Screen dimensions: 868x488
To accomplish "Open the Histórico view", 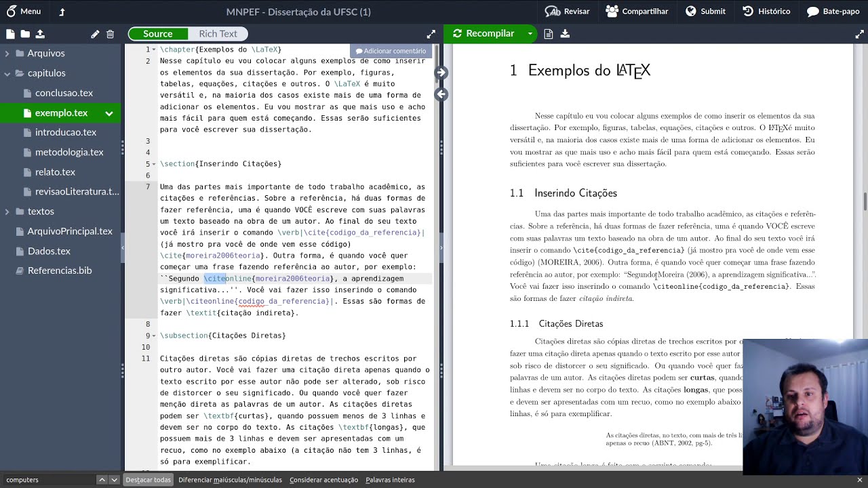I will pos(766,11).
